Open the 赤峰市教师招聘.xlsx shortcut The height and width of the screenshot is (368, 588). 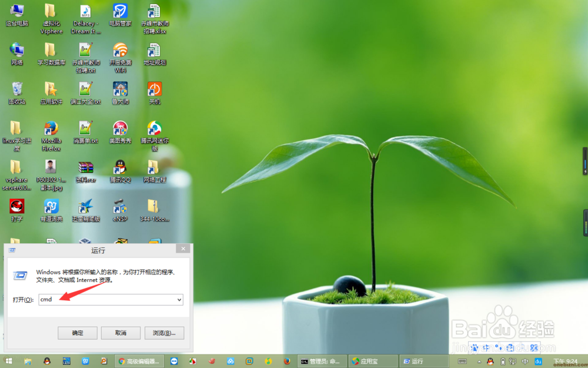point(155,19)
